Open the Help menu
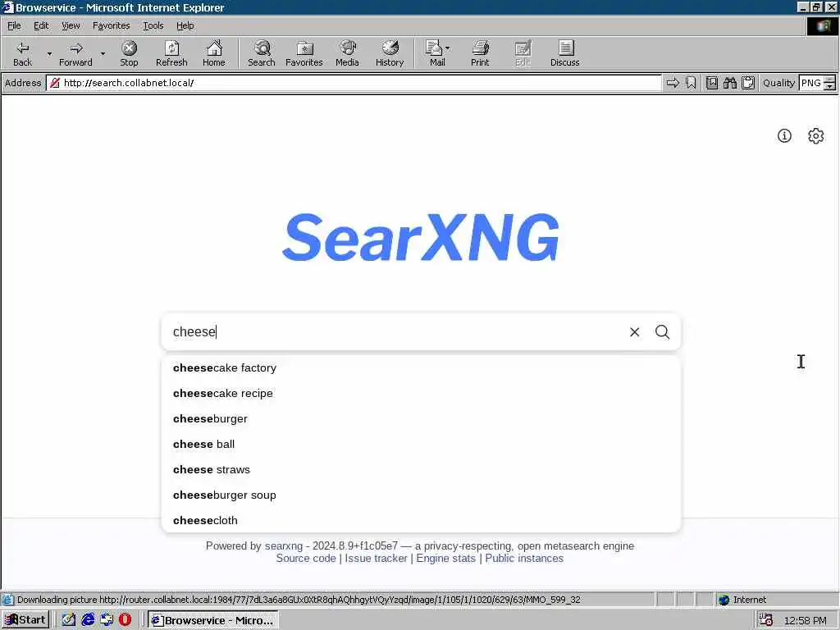The height and width of the screenshot is (630, 840). pos(185,25)
